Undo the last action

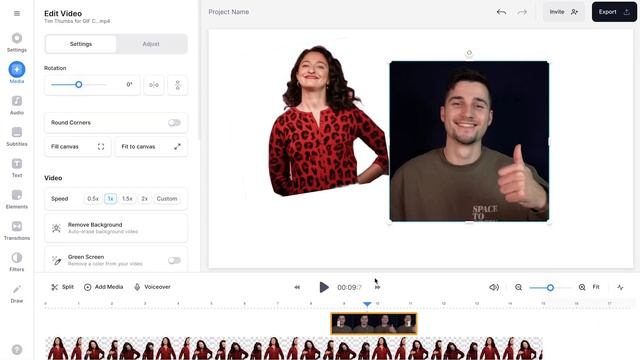point(501,12)
